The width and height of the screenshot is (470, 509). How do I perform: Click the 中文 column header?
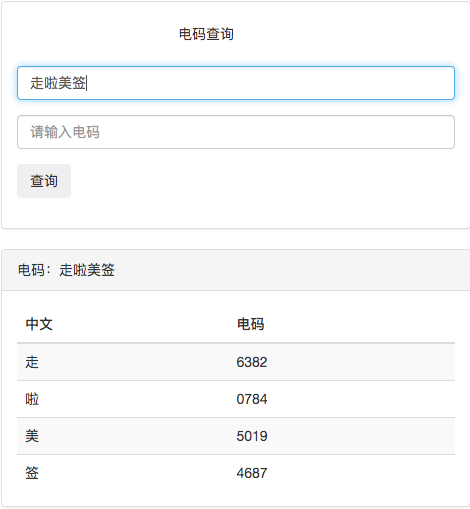pyautogui.click(x=39, y=324)
